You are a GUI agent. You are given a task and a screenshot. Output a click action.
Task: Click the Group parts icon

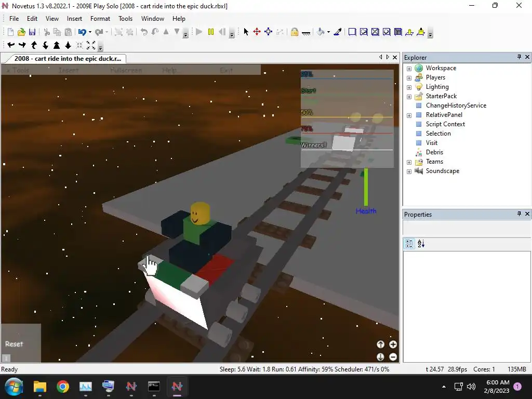[118, 32]
